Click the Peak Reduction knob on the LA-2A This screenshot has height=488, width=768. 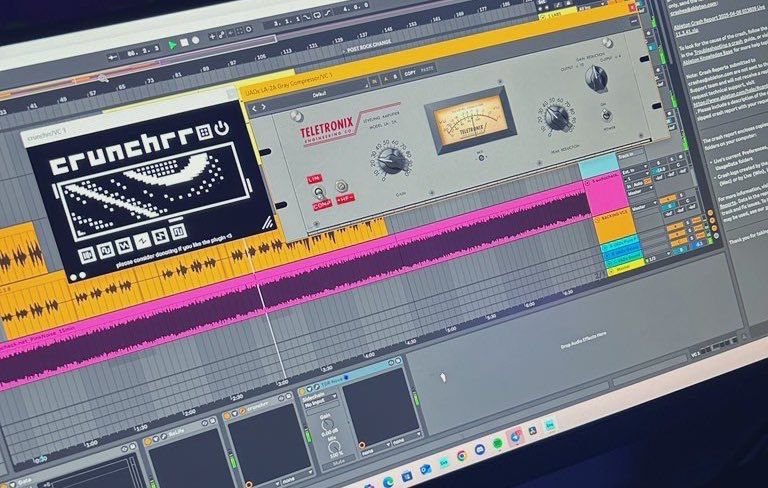pos(557,118)
